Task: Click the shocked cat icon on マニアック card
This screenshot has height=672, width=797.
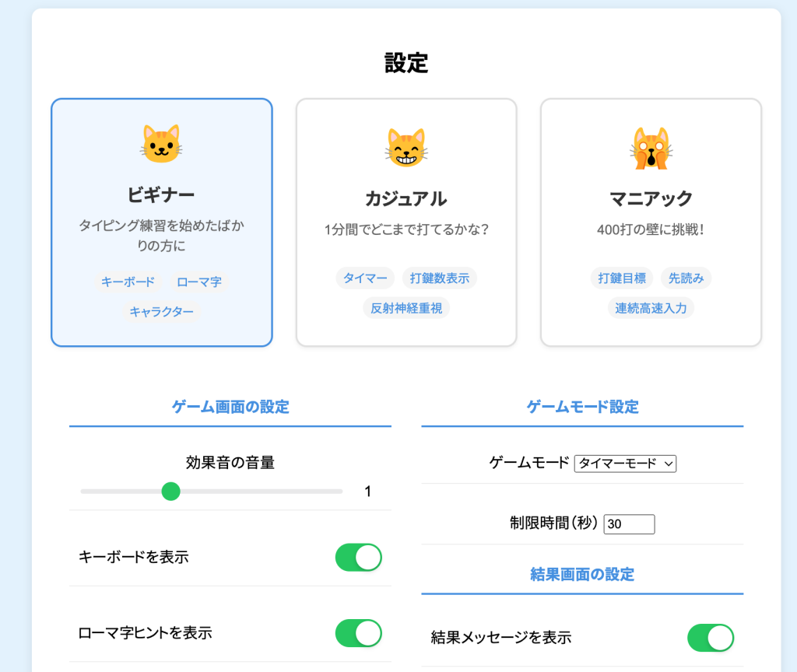Action: tap(651, 148)
